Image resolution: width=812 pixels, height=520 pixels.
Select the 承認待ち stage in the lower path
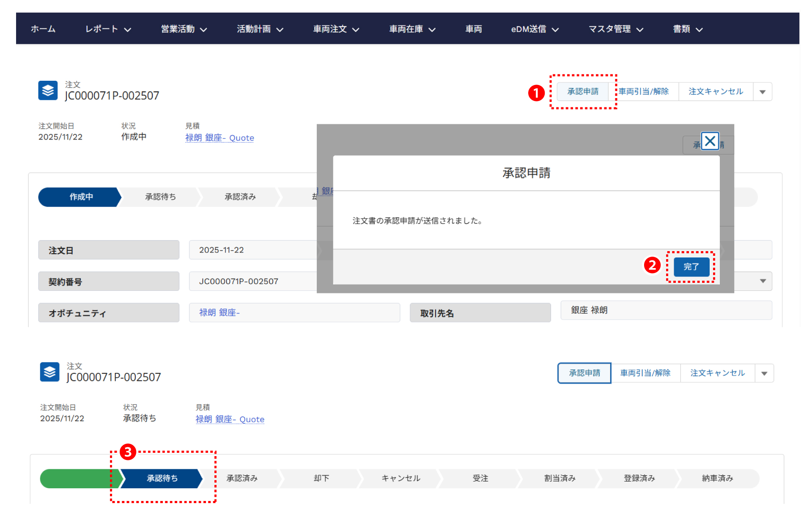[x=162, y=479]
